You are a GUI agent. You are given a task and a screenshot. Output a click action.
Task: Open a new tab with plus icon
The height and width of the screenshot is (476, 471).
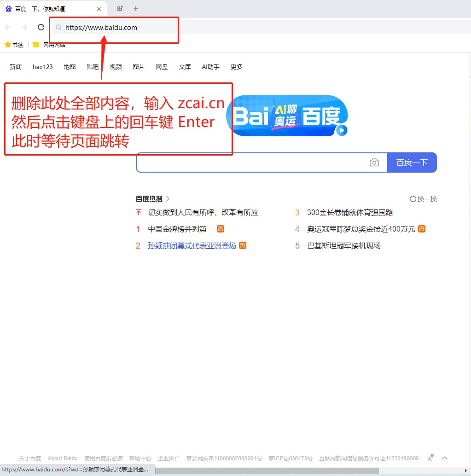point(135,9)
